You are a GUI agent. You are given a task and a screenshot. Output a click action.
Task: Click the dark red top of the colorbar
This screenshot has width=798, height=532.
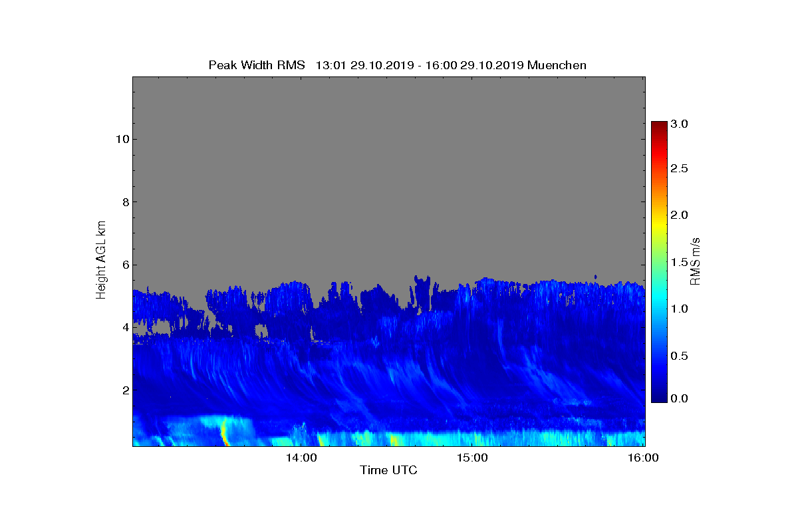click(x=659, y=126)
